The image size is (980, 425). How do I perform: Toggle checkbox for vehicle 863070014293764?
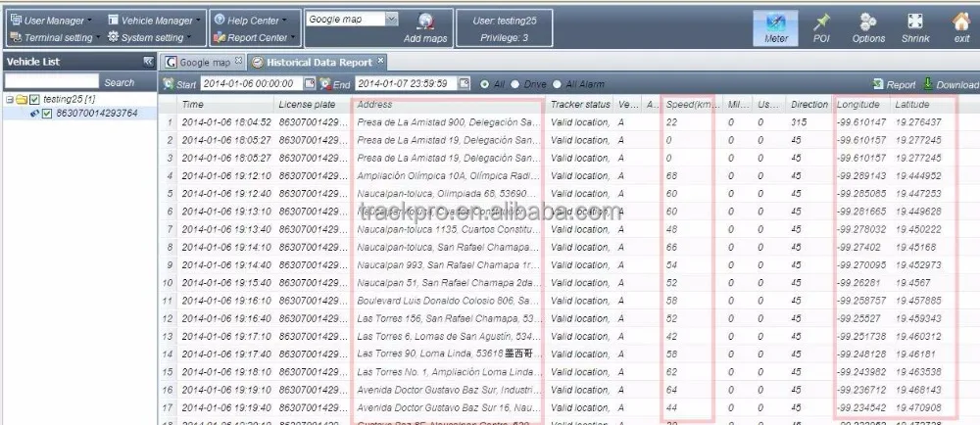[47, 114]
